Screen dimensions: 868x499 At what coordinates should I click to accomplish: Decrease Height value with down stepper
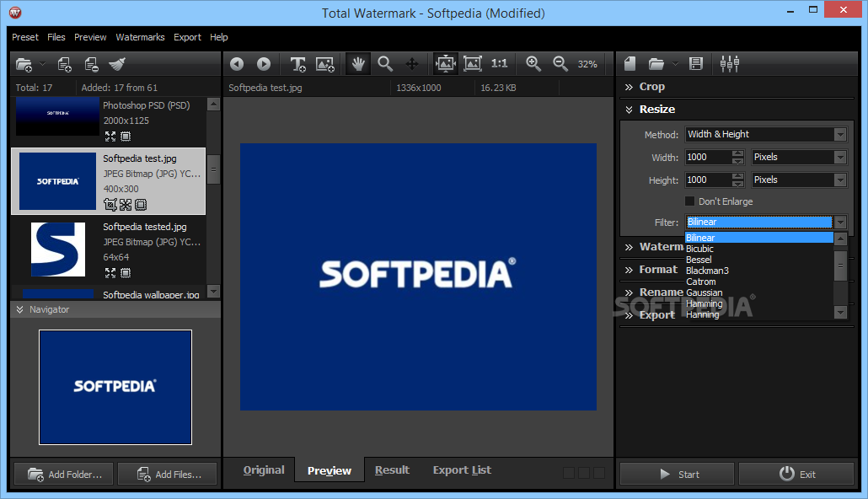click(x=737, y=184)
